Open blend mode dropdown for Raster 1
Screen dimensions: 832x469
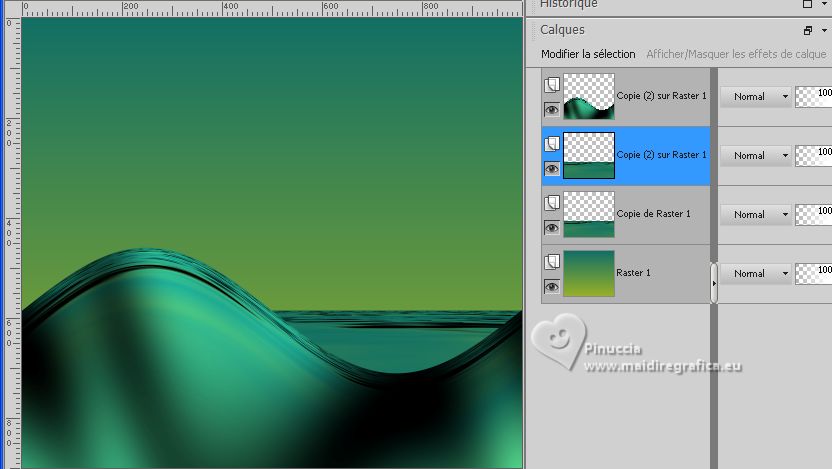[x=756, y=273]
